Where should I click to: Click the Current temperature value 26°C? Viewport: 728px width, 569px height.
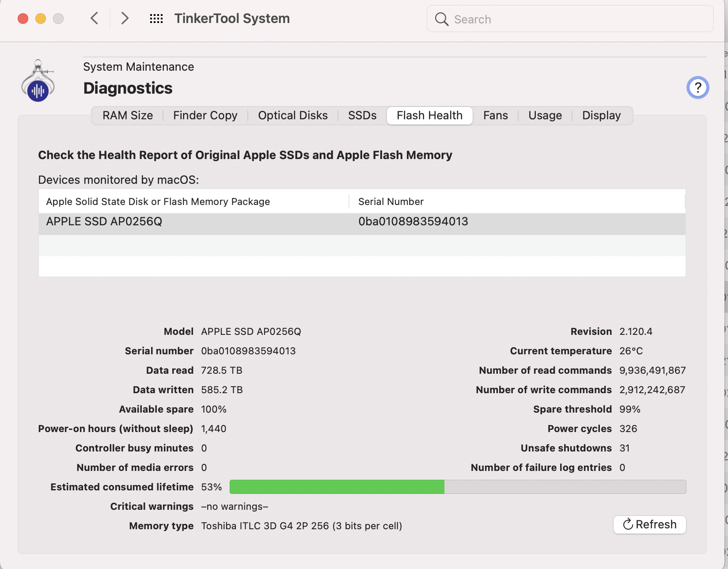631,351
